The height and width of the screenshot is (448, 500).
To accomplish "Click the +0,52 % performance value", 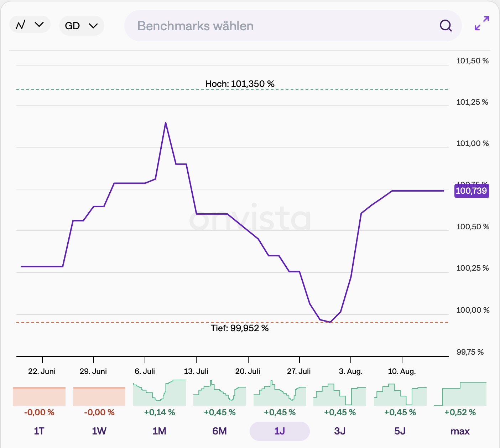I will pos(460,412).
